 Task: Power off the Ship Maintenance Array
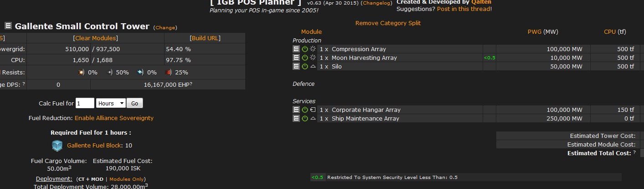304,118
